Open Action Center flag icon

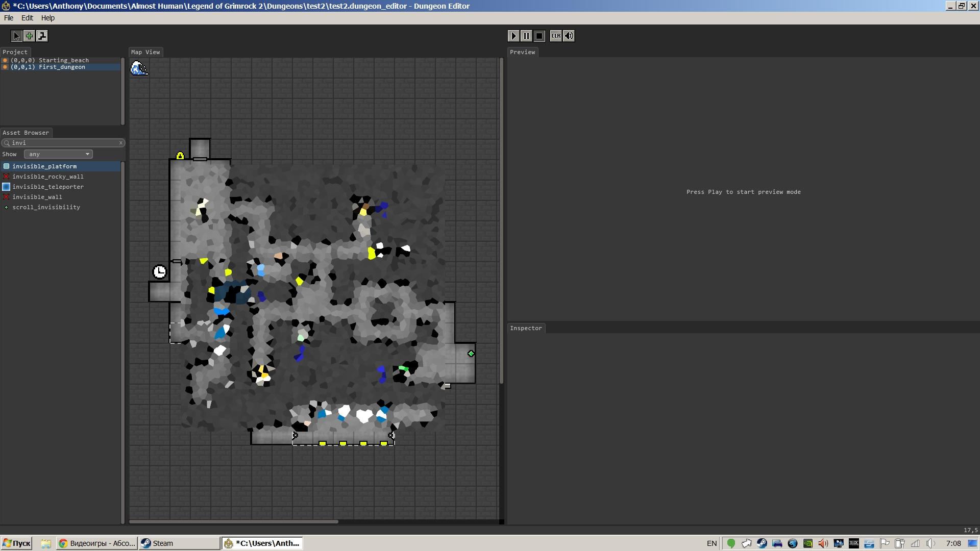pyautogui.click(x=885, y=543)
